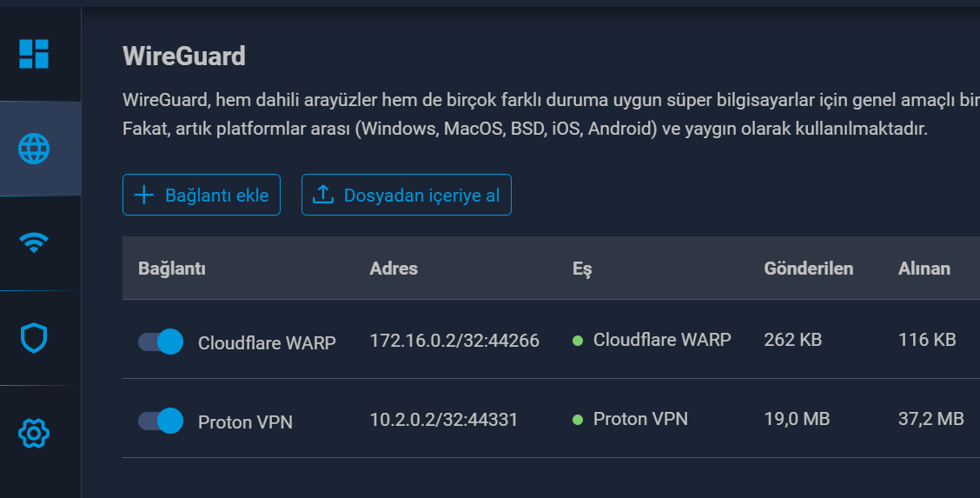The image size is (980, 498).
Task: Open the shield security section icon
Action: click(34, 338)
